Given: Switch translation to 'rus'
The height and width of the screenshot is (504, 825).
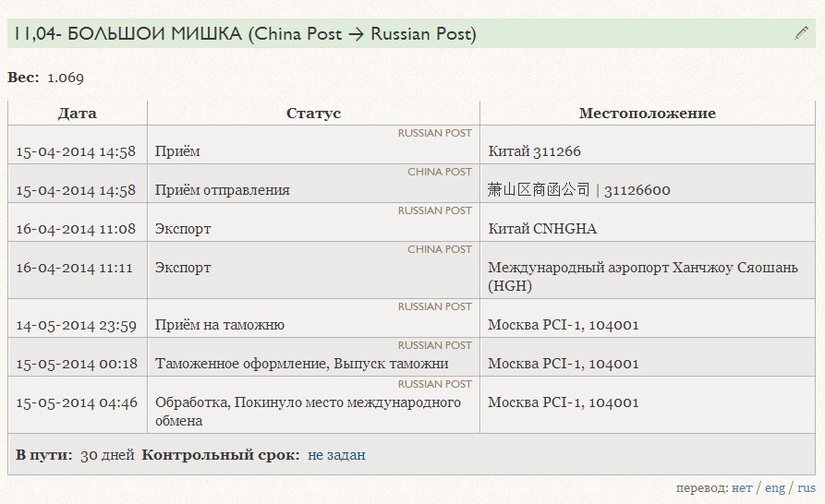Looking at the screenshot, I should (806, 487).
